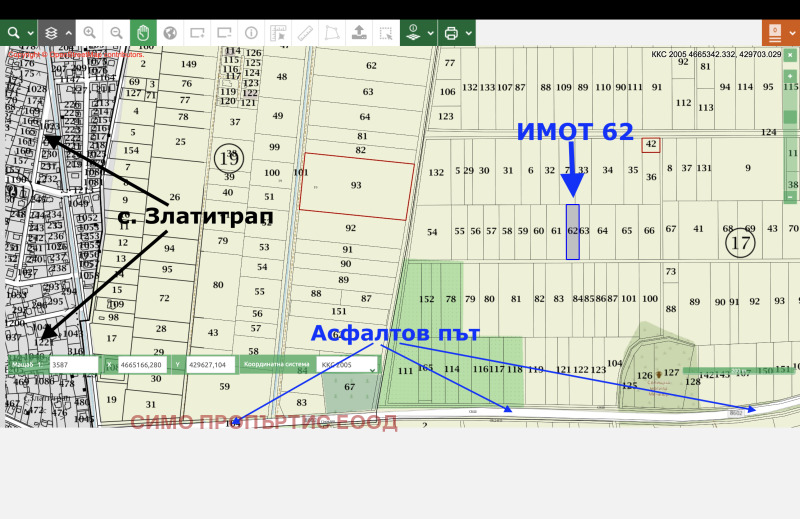Click the highlighted parcel 62
This screenshot has width=800, height=519.
(572, 232)
